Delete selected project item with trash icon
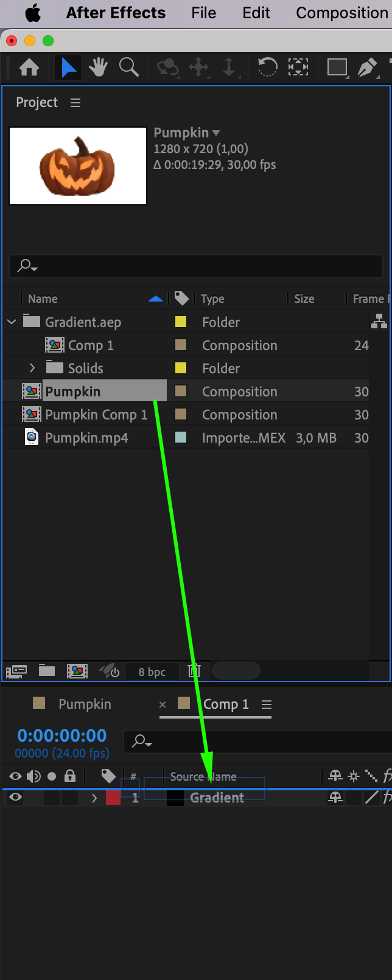Screen dimensions: 392x980 [x=194, y=671]
